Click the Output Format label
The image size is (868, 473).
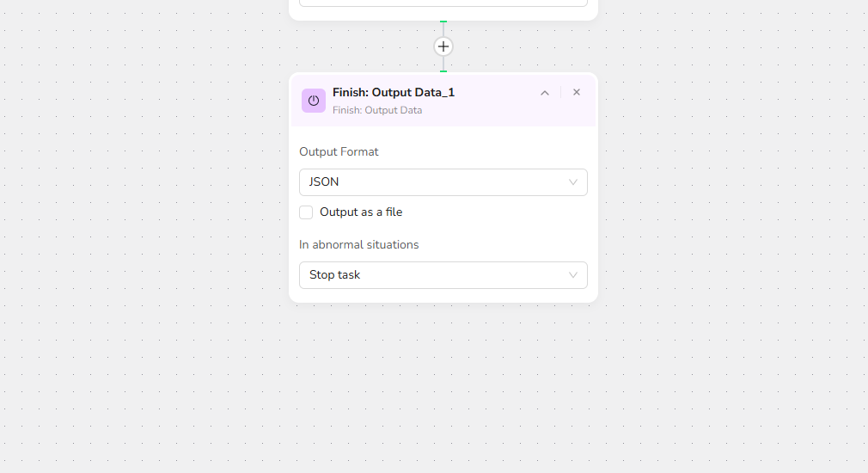339,152
